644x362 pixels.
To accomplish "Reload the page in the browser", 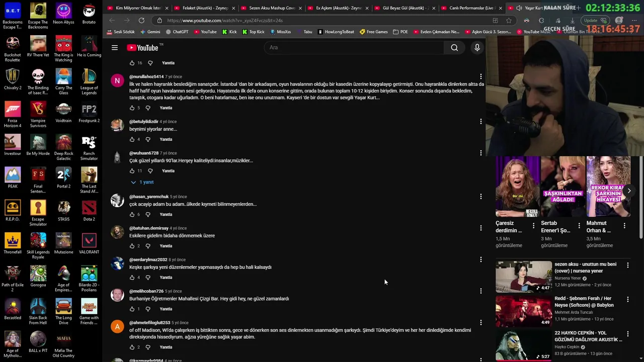I will (141, 21).
